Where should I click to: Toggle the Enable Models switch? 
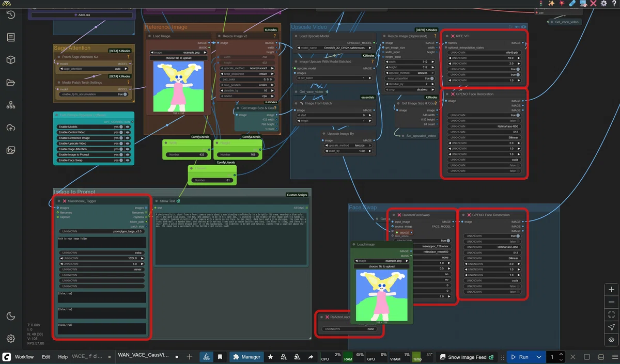[122, 126]
